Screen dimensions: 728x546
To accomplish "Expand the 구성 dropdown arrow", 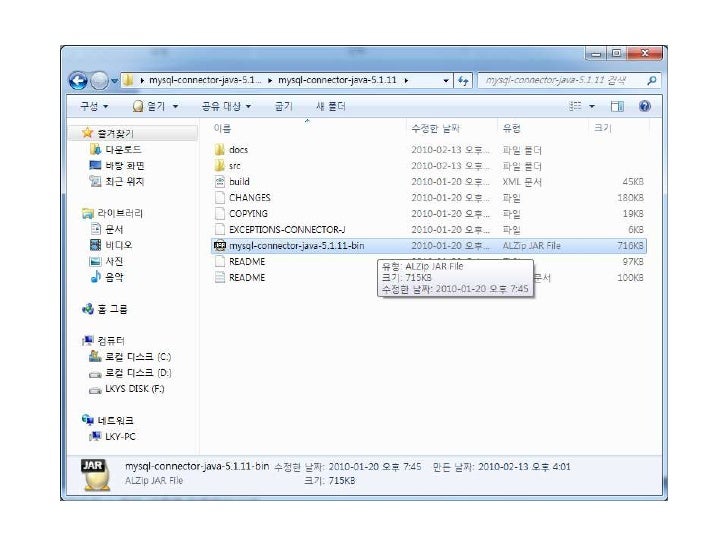I will tap(105, 107).
